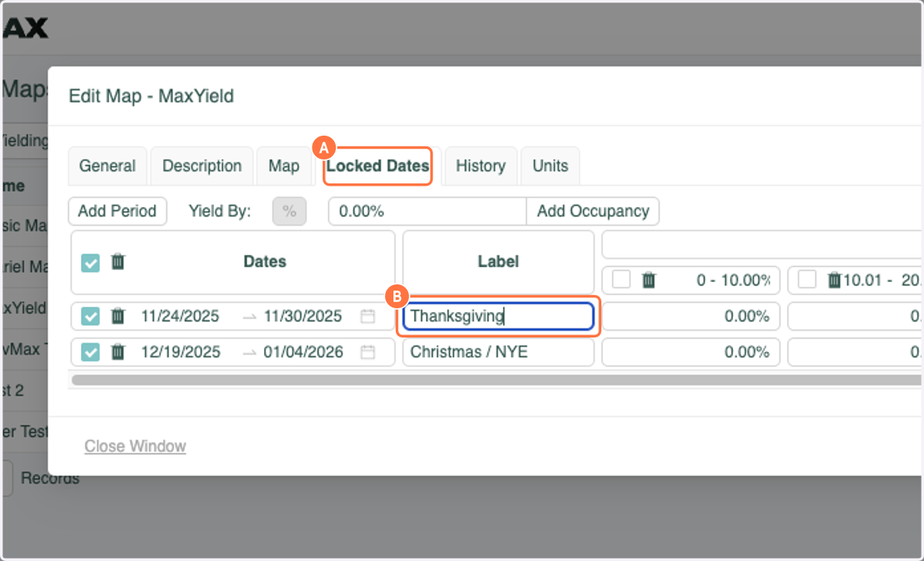Uncheck the Thanksgiving row checkbox
Screen dimensions: 924x561
click(x=90, y=316)
